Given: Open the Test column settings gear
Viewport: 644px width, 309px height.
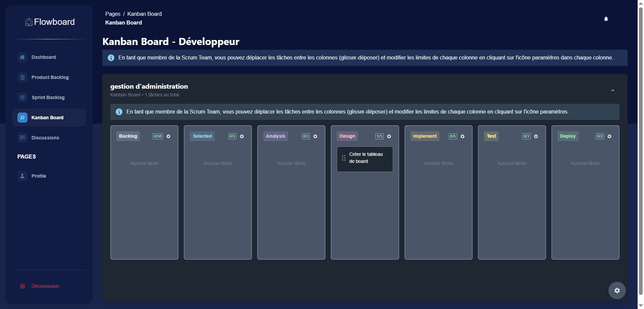Looking at the screenshot, I should (536, 136).
